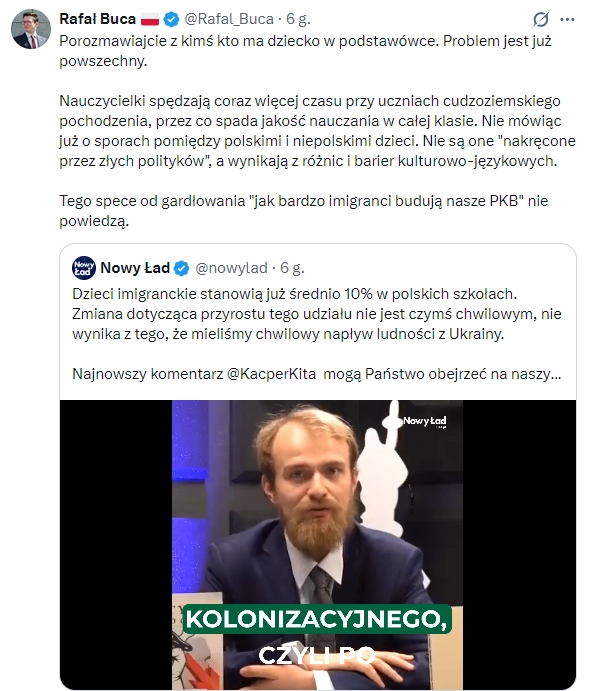This screenshot has width=592, height=691.
Task: Open the @KacperKita mention
Action: tap(271, 374)
